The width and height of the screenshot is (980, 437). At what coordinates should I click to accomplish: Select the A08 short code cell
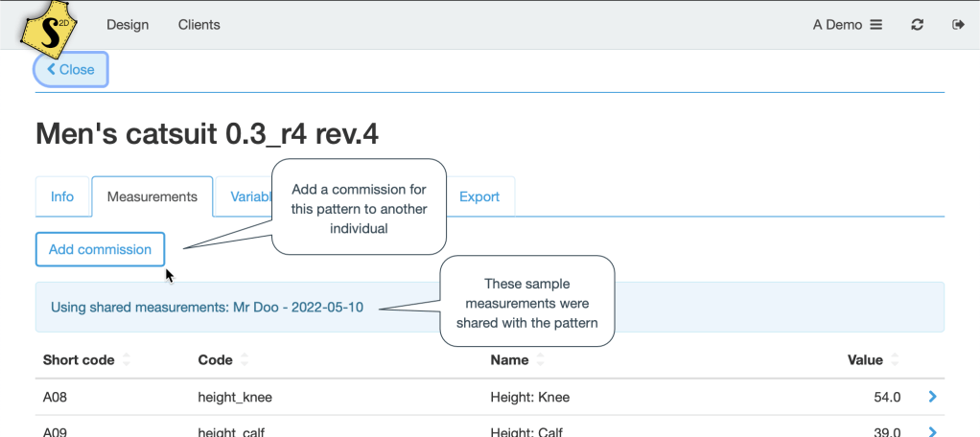point(55,397)
